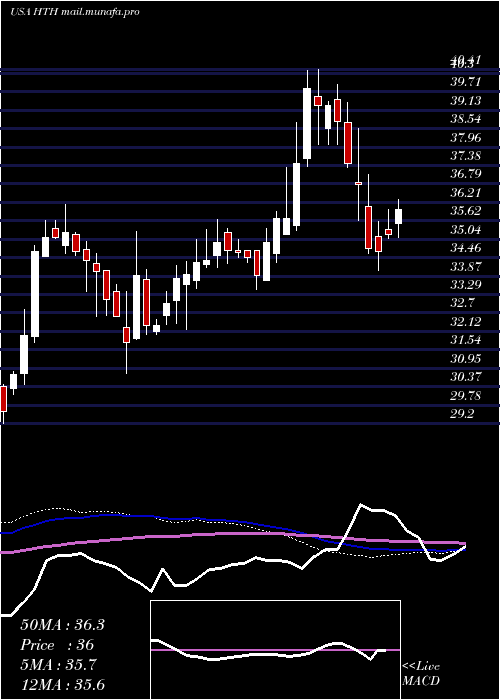Click the '12MA : 35.6' readout

point(62,684)
